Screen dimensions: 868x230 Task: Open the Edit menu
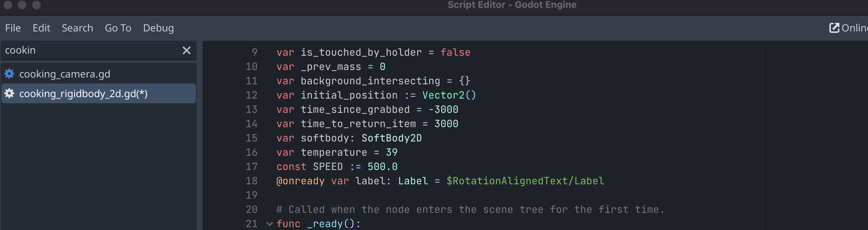(41, 28)
